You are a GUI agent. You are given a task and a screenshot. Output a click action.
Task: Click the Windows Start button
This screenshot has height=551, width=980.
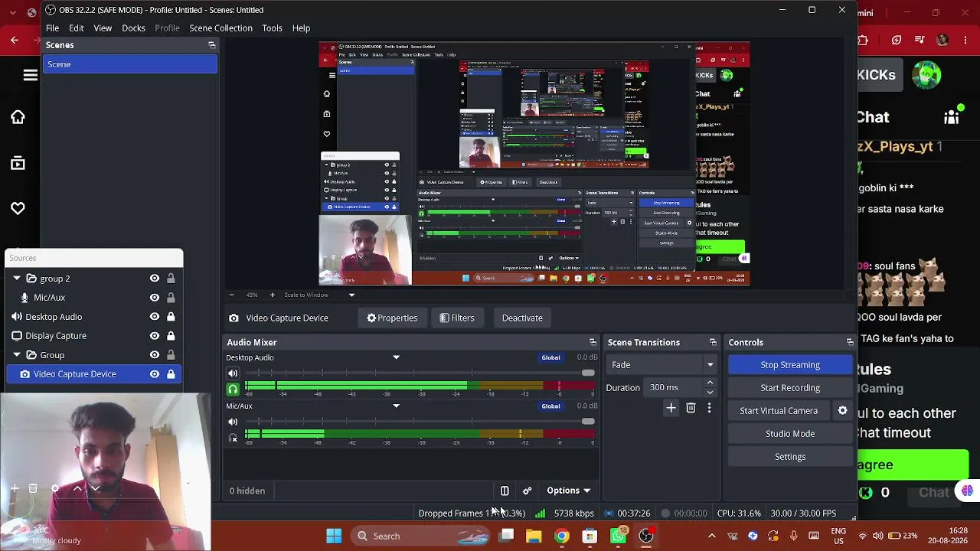pos(334,536)
